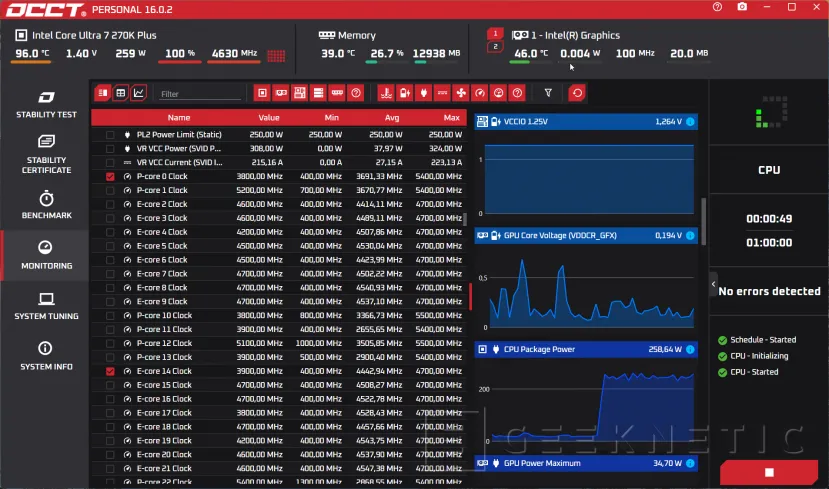This screenshot has width=829, height=489.
Task: Select GPU 2 selector box
Action: pos(494,47)
